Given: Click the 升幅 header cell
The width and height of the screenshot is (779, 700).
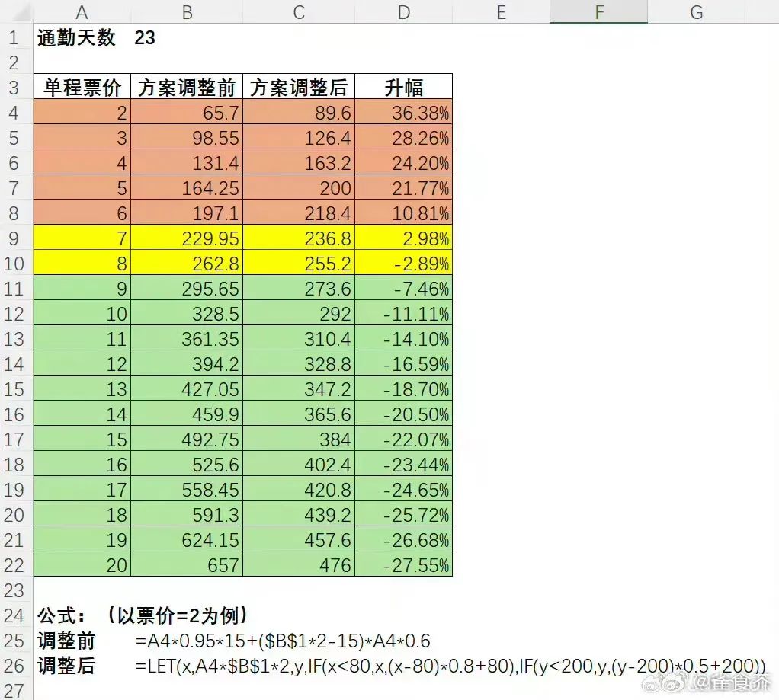Looking at the screenshot, I should tap(403, 88).
